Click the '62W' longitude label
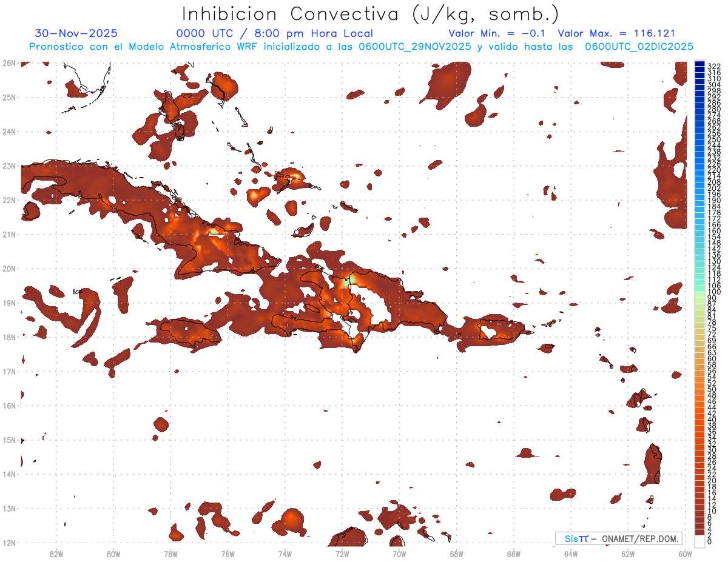 tap(628, 554)
